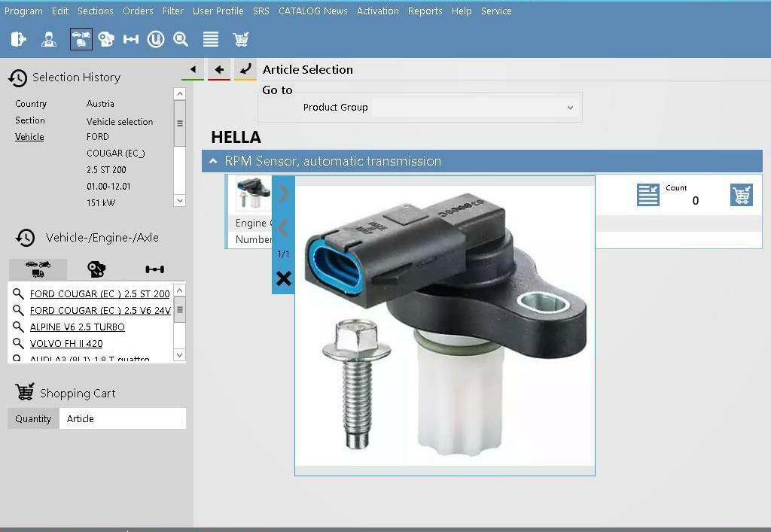771x532 pixels.
Task: Open ALPINE V6 2.5 TURBO link
Action: pyautogui.click(x=78, y=327)
